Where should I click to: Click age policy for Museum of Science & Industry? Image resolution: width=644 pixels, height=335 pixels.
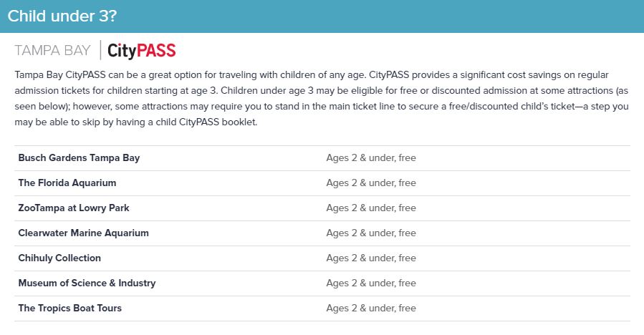point(370,283)
